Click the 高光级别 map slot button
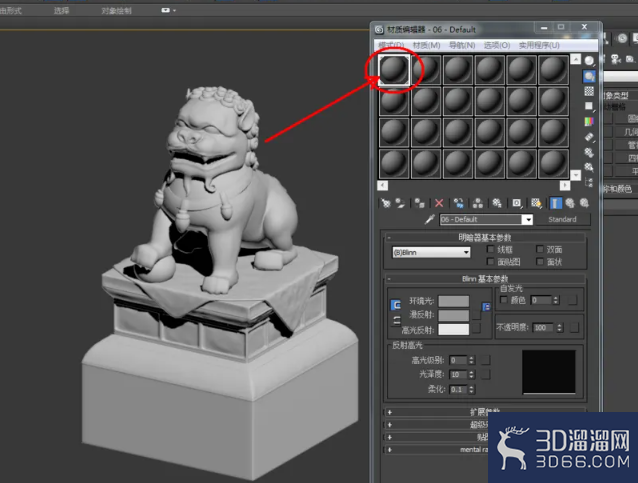Viewport: 638px width, 483px height. click(x=485, y=360)
